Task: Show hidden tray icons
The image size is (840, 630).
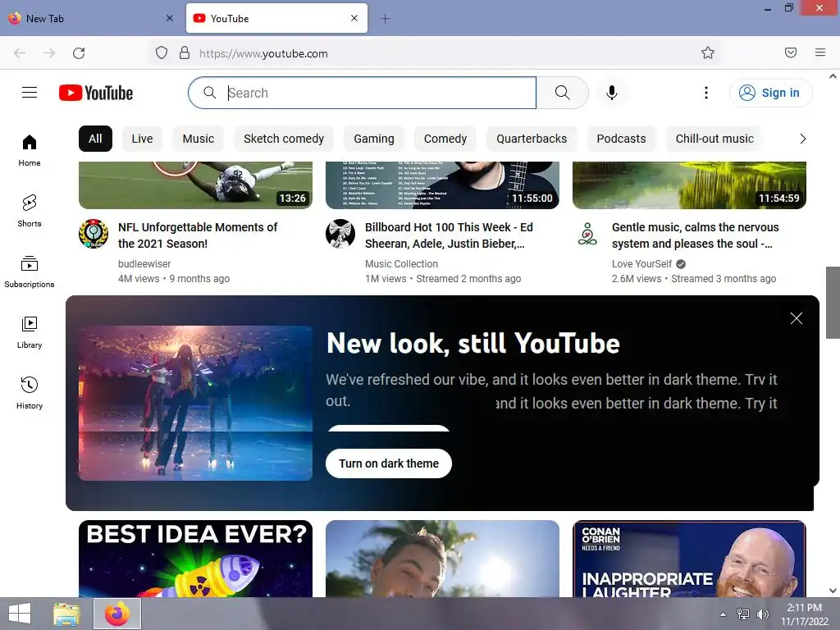Action: [x=724, y=614]
